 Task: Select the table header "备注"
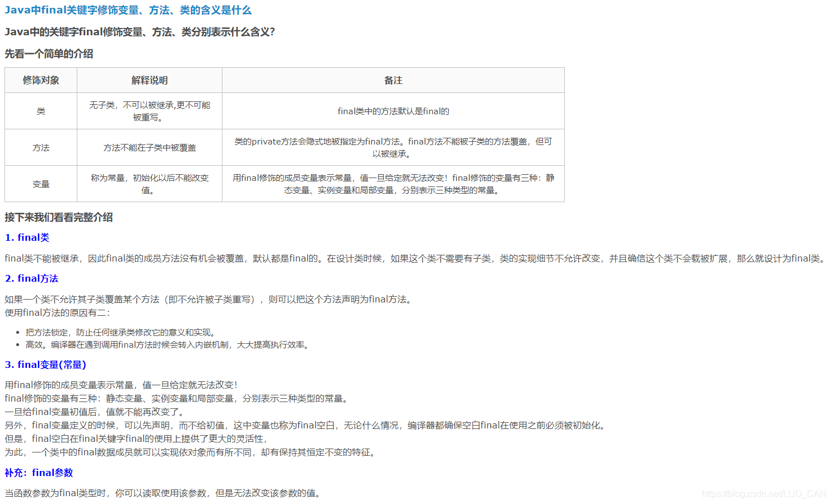coord(393,80)
